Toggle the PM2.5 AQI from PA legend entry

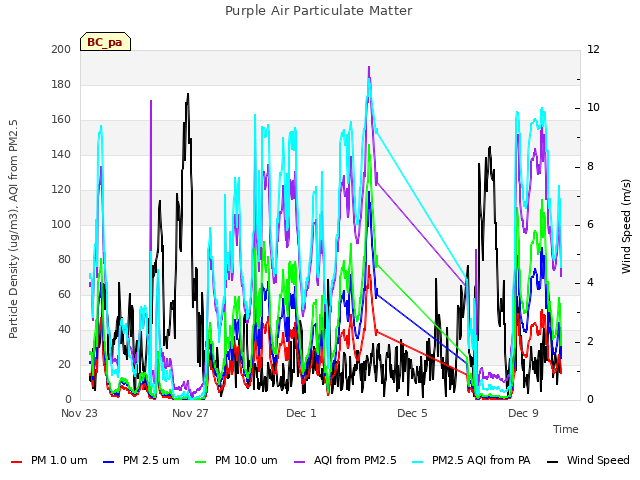point(471,461)
